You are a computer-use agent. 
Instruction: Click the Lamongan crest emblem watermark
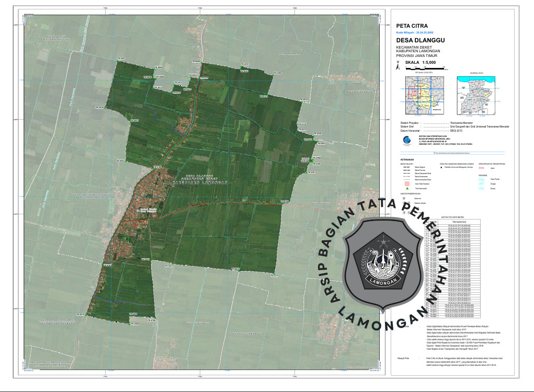[386, 262]
